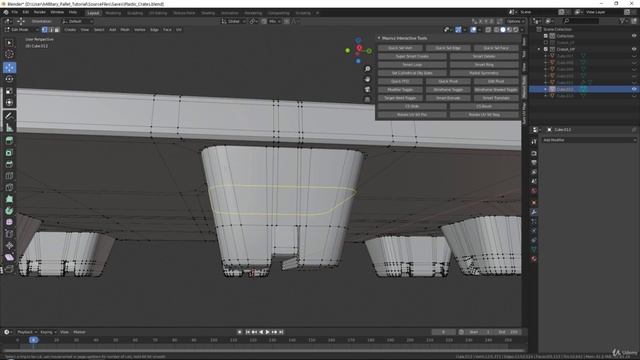Open the Keying dropdown in timeline
The image size is (640, 360).
[48, 332]
